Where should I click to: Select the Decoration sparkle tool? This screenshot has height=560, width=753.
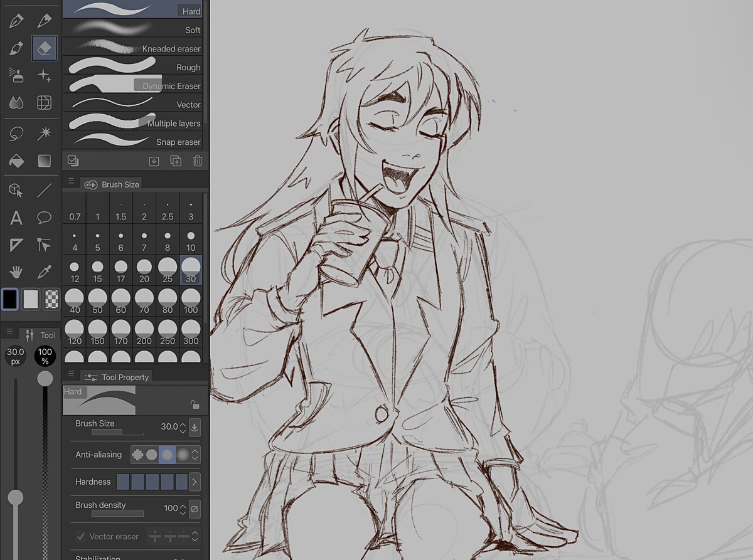44,75
